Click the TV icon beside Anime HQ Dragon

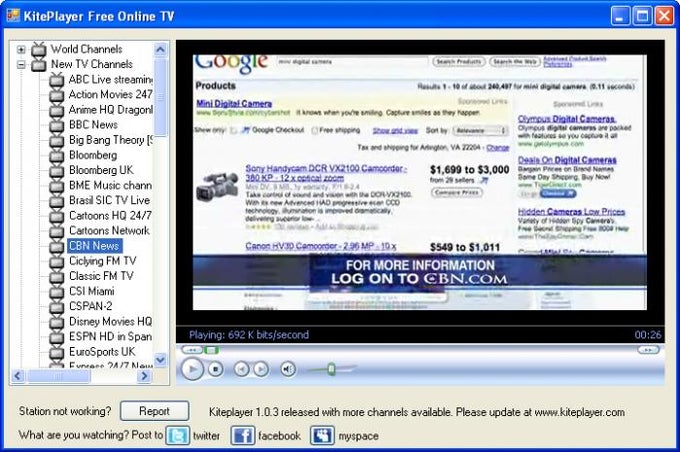click(x=56, y=110)
